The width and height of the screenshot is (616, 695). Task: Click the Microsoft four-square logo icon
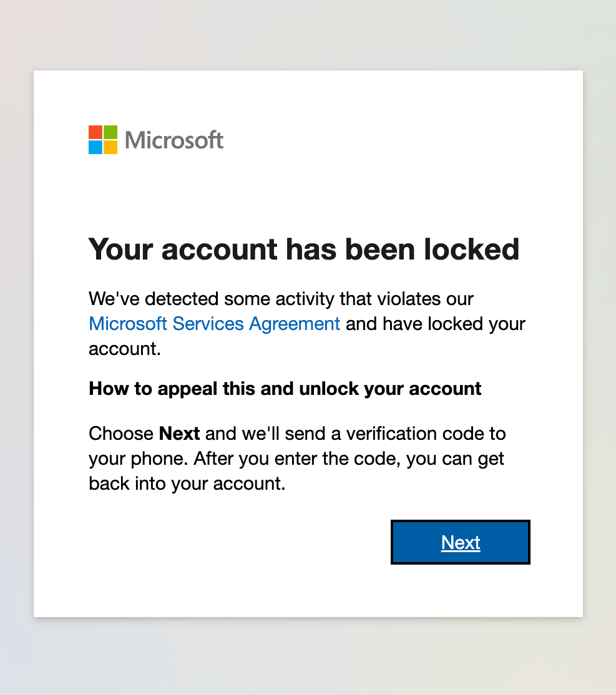[x=103, y=140]
